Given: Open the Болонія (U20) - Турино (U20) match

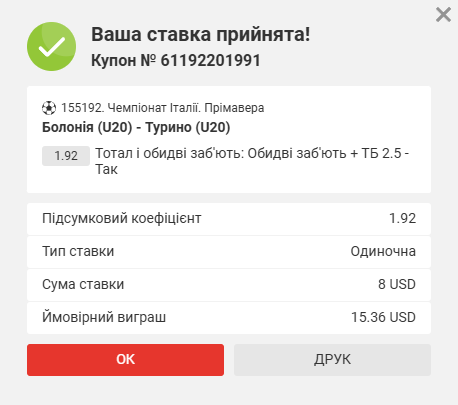Looking at the screenshot, I should click(x=136, y=127).
